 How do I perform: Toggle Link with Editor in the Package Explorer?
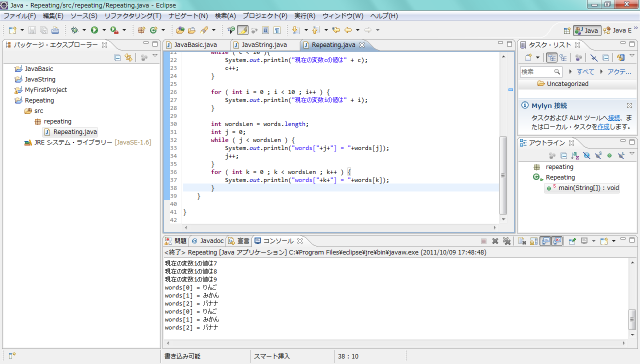(129, 57)
